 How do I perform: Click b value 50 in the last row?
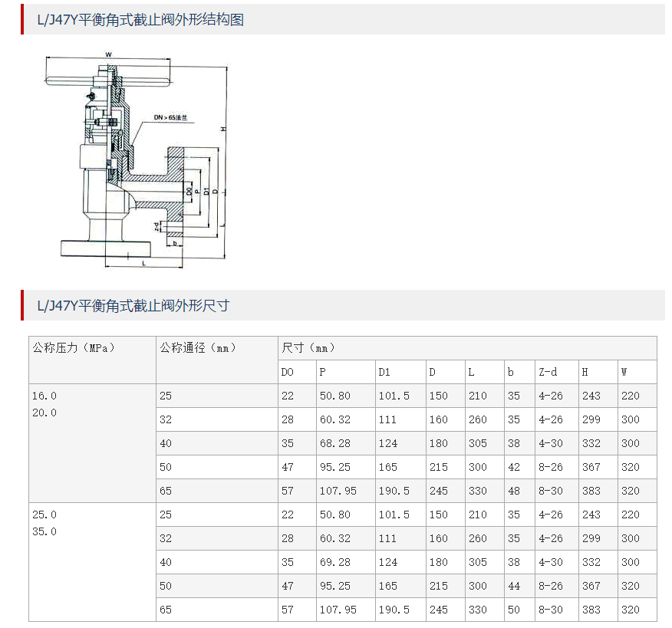tap(513, 610)
